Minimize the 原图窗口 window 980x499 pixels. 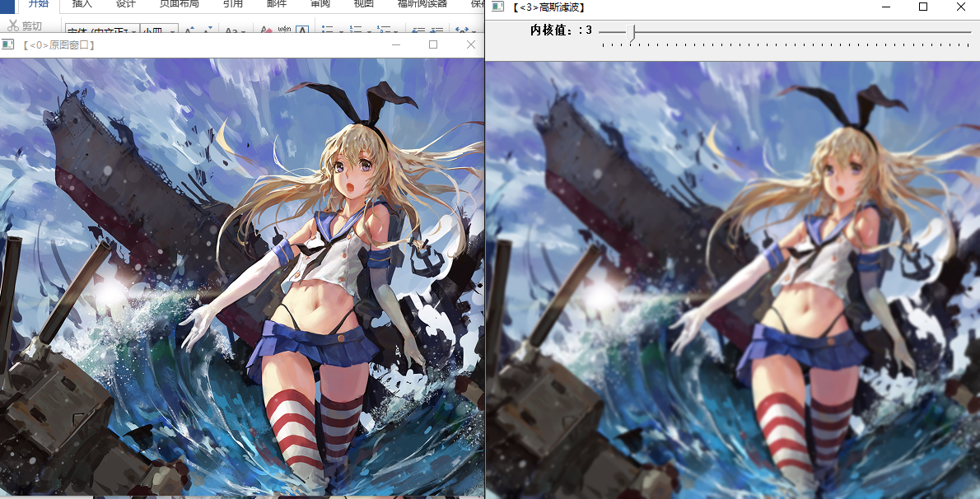(x=395, y=44)
